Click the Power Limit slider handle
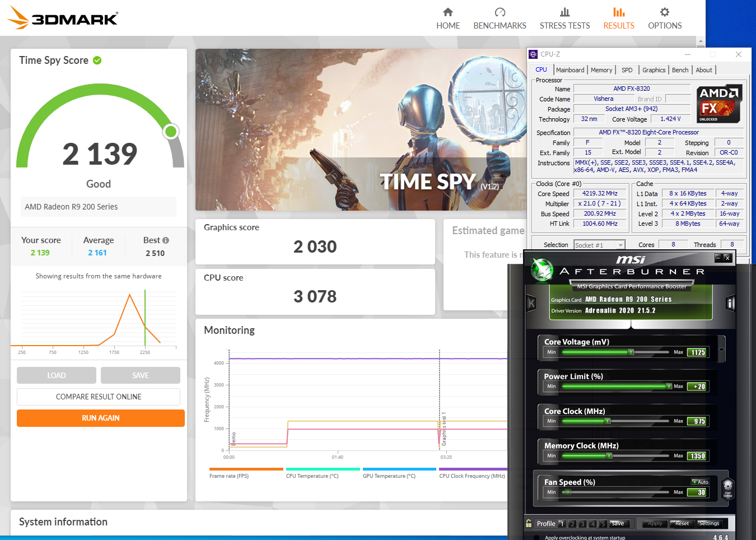The image size is (756, 540). [669, 386]
